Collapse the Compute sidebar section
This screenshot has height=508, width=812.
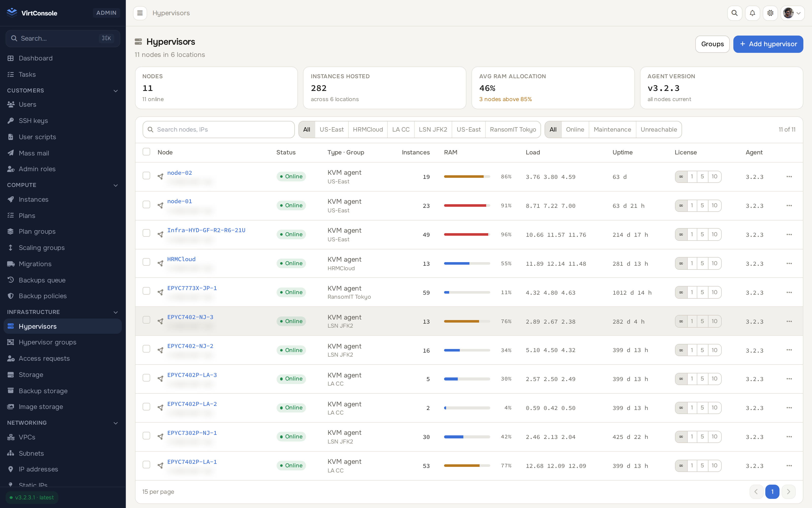[x=63, y=185]
